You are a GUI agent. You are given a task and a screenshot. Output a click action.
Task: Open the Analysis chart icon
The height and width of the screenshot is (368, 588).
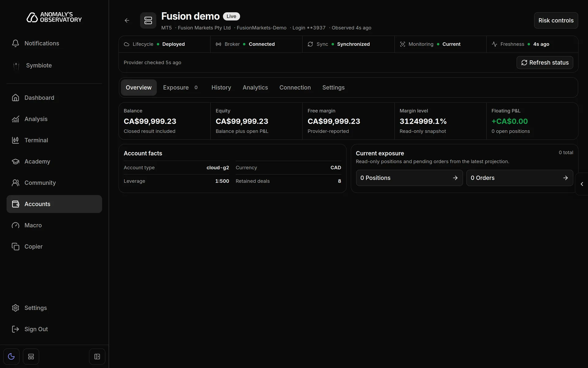(15, 119)
